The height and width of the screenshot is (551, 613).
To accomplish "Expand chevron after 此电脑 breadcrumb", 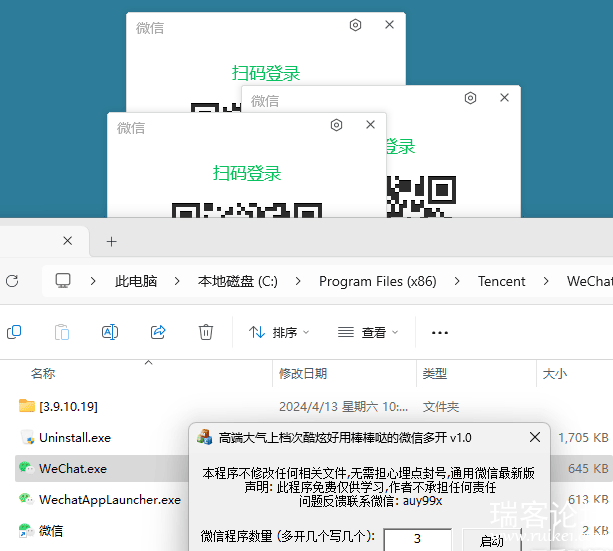I will [x=177, y=281].
